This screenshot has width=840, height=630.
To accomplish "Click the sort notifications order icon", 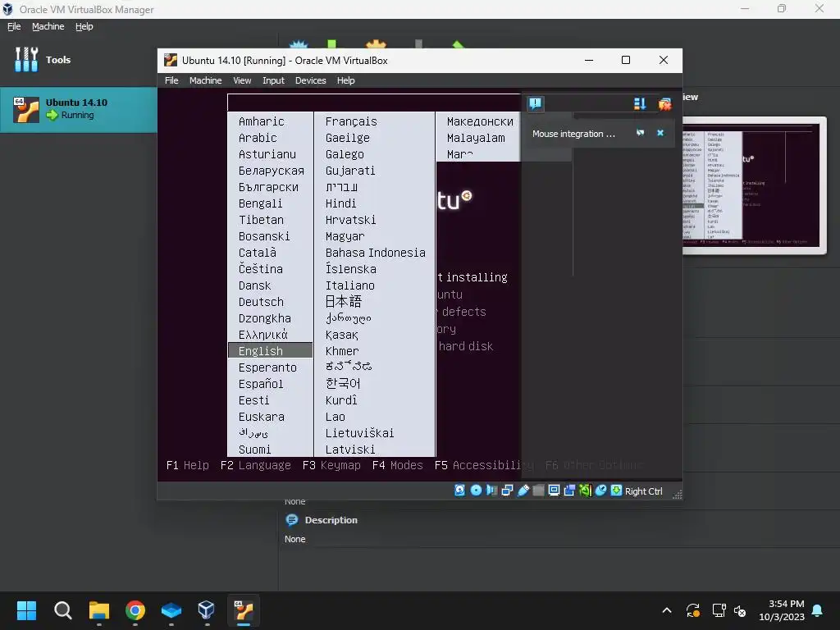I will pyautogui.click(x=640, y=104).
